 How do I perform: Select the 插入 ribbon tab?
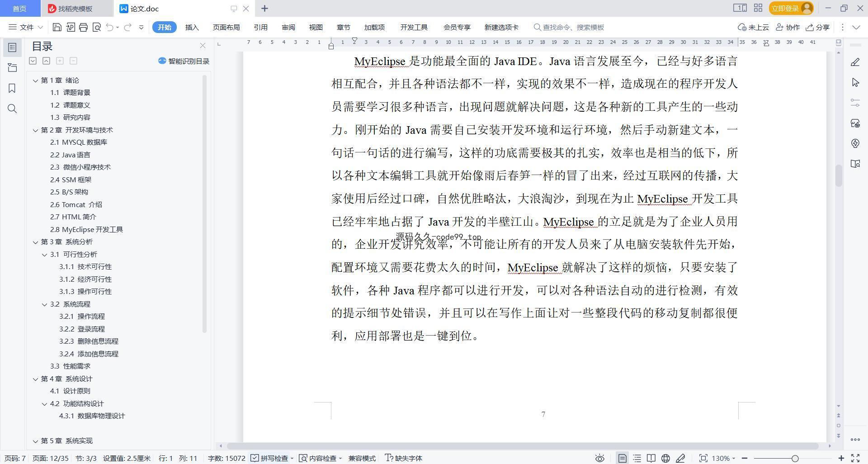tap(192, 28)
